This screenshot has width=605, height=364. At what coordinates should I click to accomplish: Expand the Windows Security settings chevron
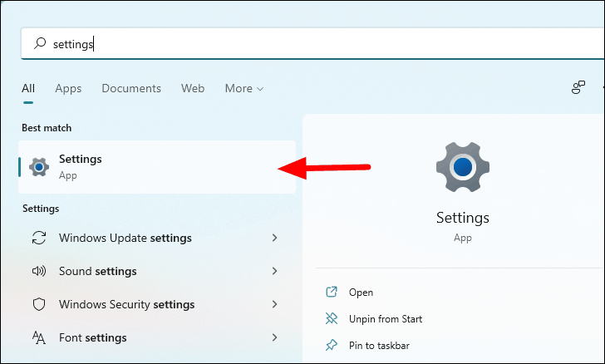pos(275,304)
